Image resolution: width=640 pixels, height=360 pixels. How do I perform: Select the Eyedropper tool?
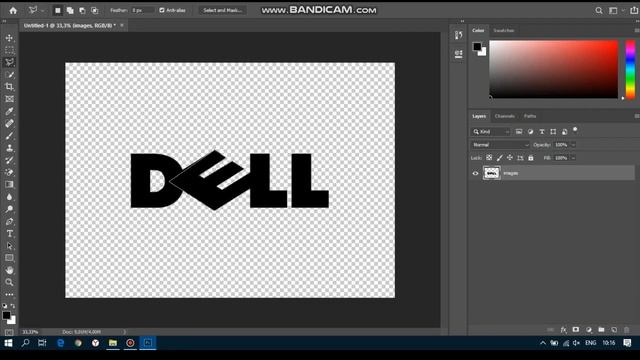[x=9, y=111]
